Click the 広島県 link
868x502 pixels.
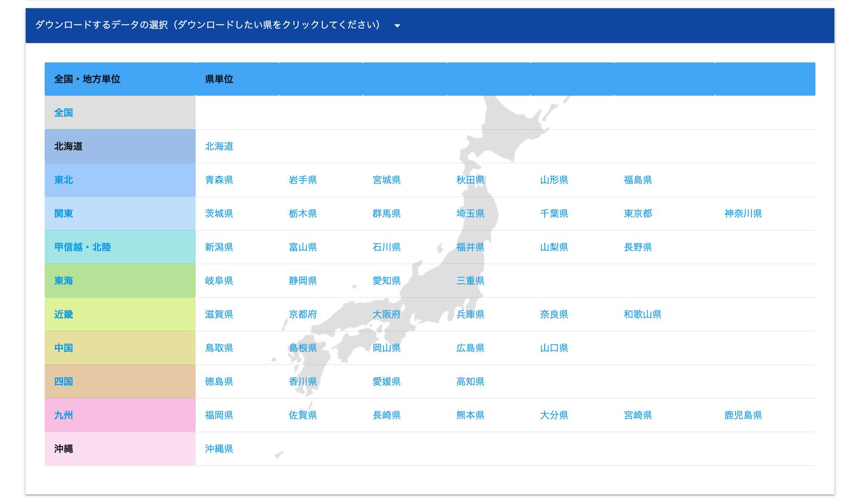coord(470,348)
